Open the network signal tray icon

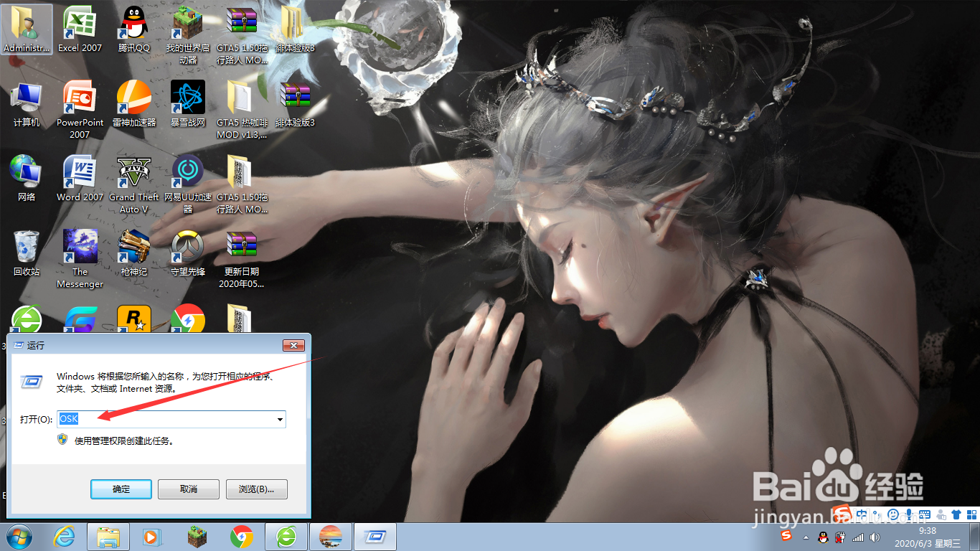[x=857, y=537]
